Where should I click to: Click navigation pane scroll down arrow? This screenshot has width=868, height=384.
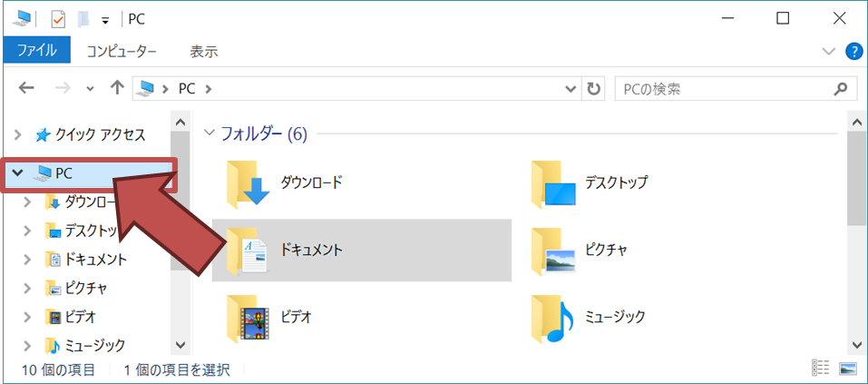[x=180, y=344]
